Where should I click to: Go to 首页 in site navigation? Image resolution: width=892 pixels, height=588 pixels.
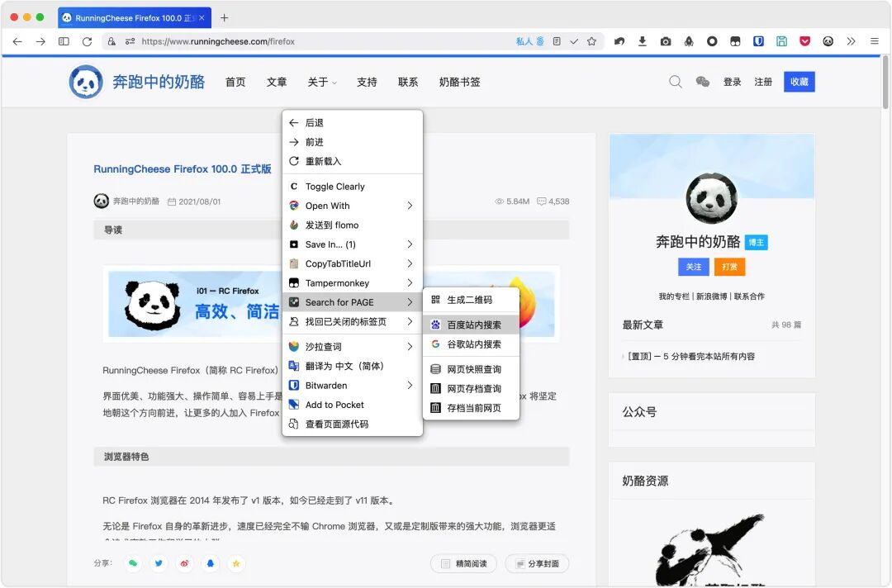(x=235, y=82)
